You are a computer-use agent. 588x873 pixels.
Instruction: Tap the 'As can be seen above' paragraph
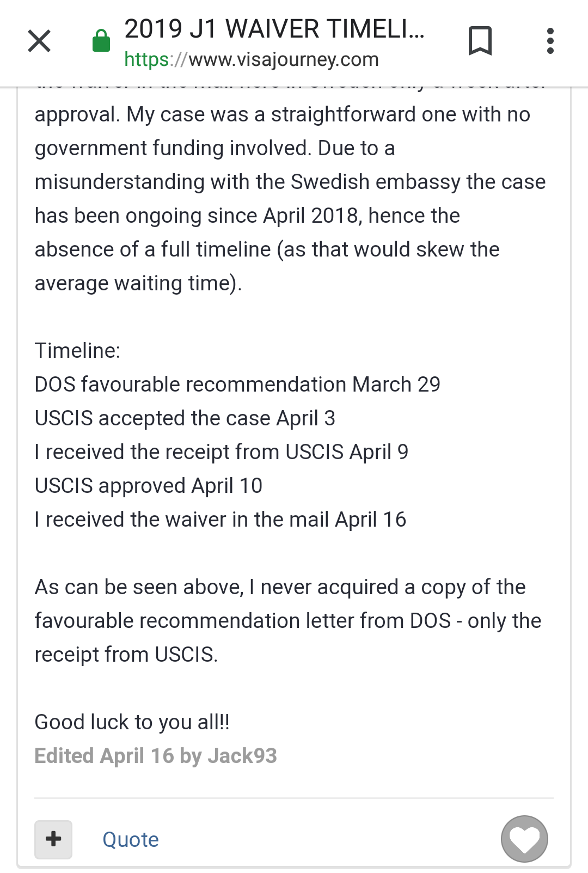tap(289, 621)
